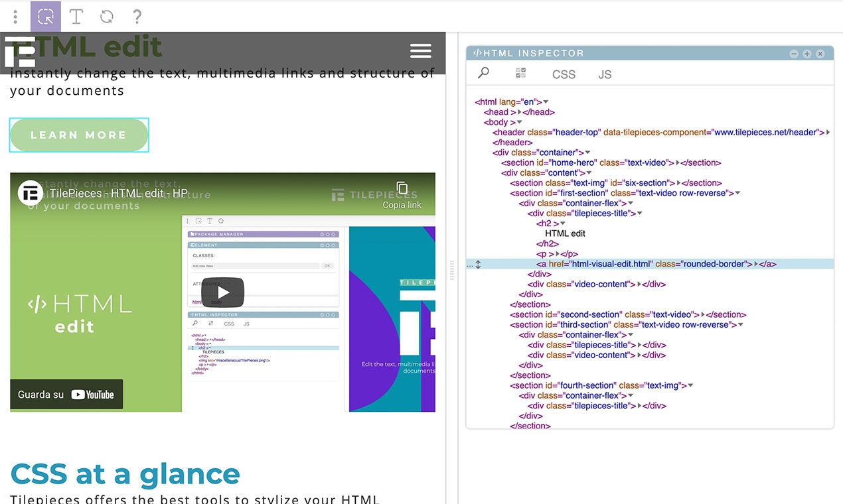Click the data-tilepieces-component attribute
The width and height of the screenshot is (843, 504).
(x=713, y=133)
